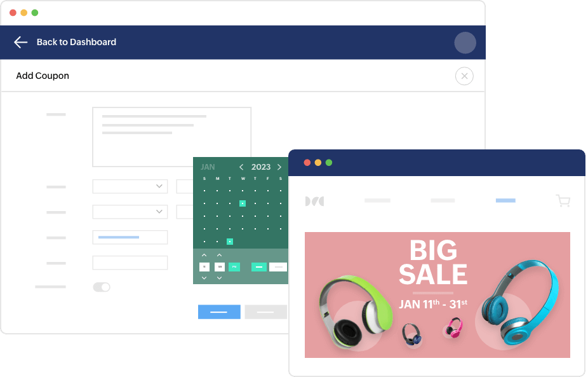
Task: Open the user profile avatar circle
Action: (x=465, y=43)
